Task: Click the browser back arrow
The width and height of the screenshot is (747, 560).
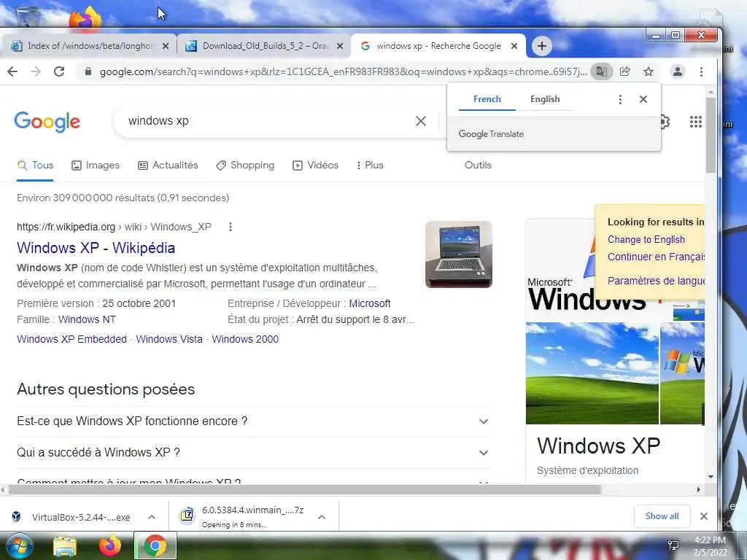Action: tap(12, 72)
